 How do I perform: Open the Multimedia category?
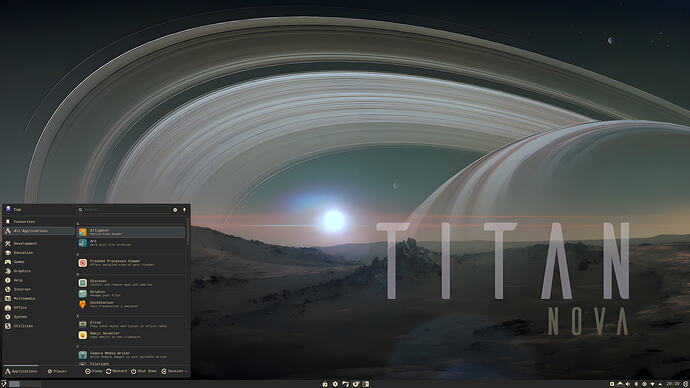click(x=39, y=298)
